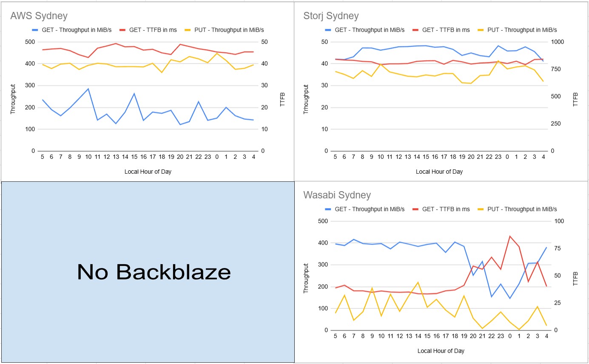589x364 pixels.
Task: Select Wasabi Sydney TTFB axis title
Action: pyautogui.click(x=575, y=278)
